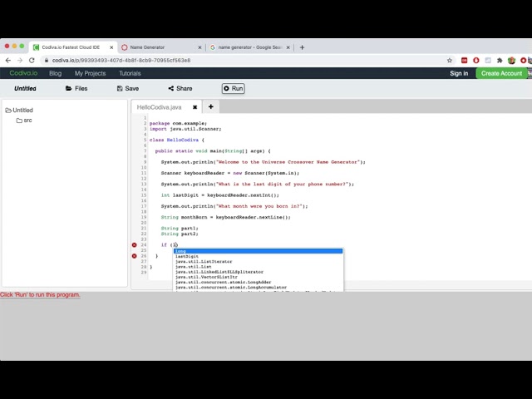Click the address bar URL
The width and height of the screenshot is (532, 399).
coord(121,61)
